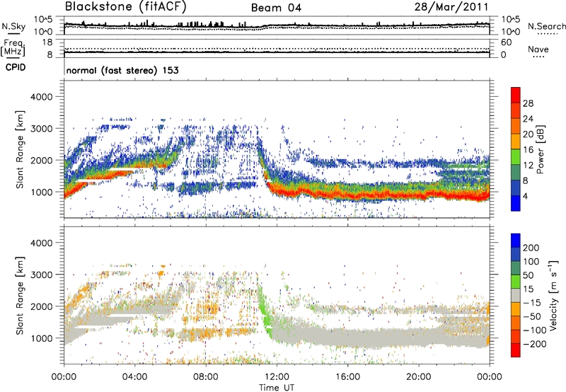
Task: Select the Freq. [MHz] axis label
Action: click(x=13, y=48)
